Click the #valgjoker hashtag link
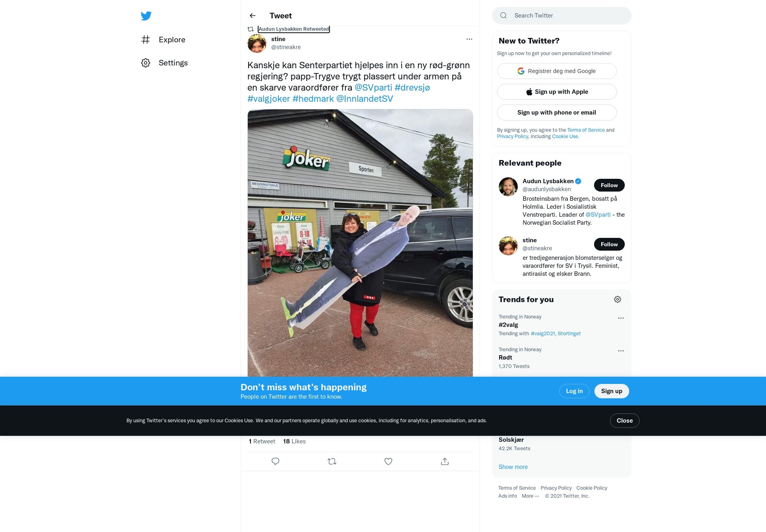The height and width of the screenshot is (532, 766). click(268, 99)
